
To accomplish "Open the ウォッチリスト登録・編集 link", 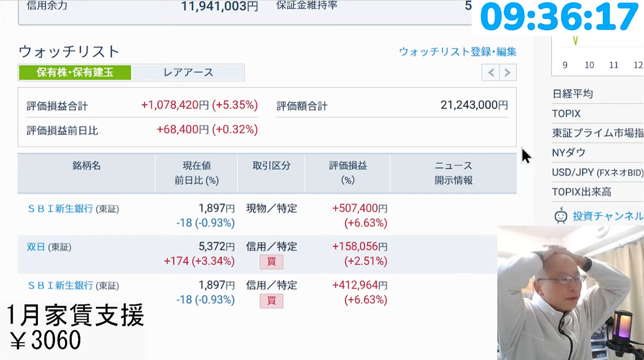I will tap(457, 52).
